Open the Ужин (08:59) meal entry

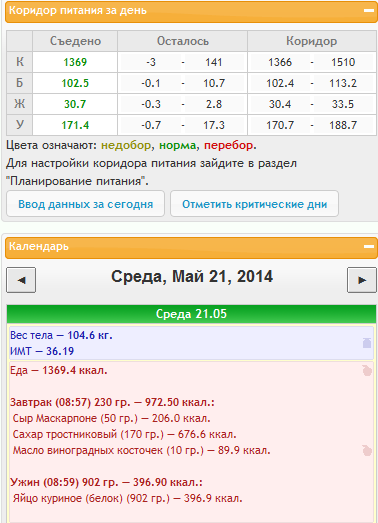pyautogui.click(x=106, y=482)
